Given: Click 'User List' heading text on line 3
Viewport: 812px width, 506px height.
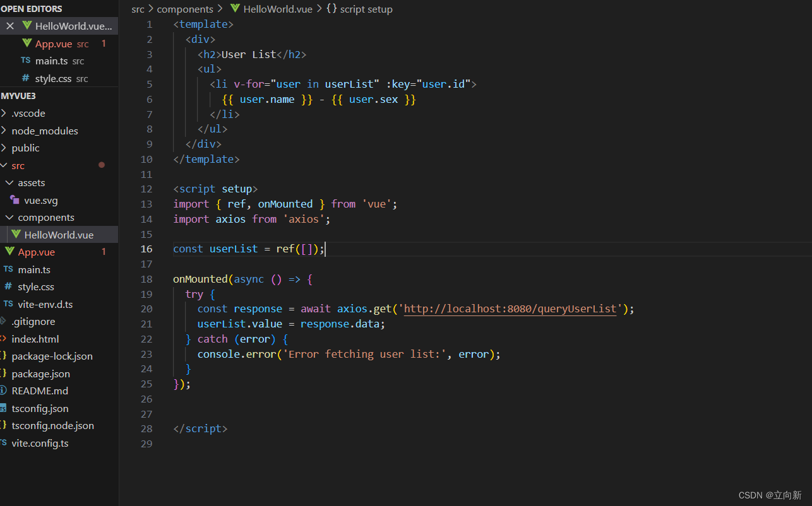Looking at the screenshot, I should (249, 54).
